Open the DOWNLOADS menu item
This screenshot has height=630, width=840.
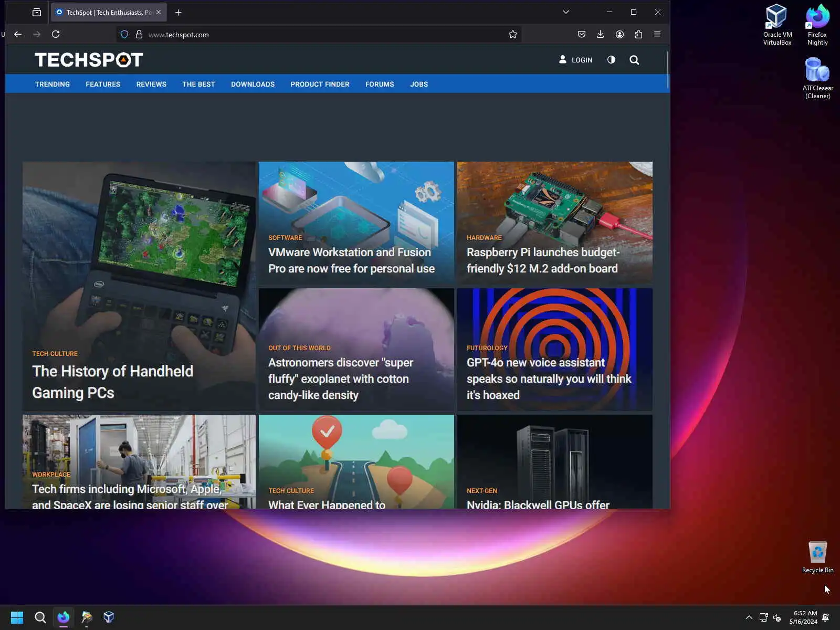click(253, 84)
